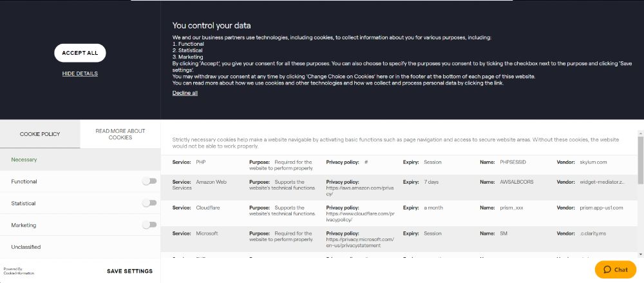Image resolution: width=644 pixels, height=283 pixels.
Task: Turn on the Statistical cookies switch
Action: 149,203
